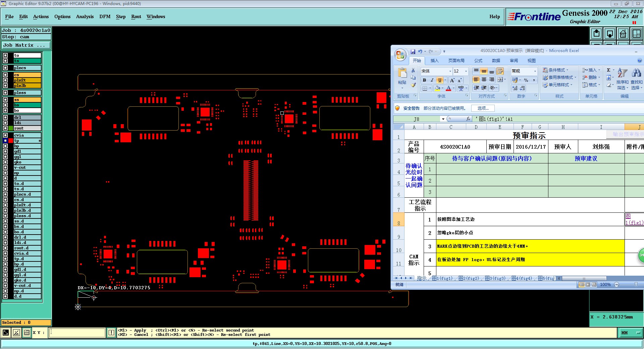The image size is (644, 349).
Task: Click the Excel Cut scissors icon
Action: (413, 70)
